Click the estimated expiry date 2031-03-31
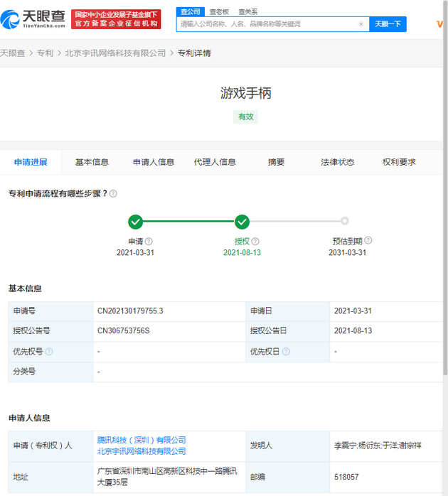The height and width of the screenshot is (496, 448). click(x=347, y=253)
